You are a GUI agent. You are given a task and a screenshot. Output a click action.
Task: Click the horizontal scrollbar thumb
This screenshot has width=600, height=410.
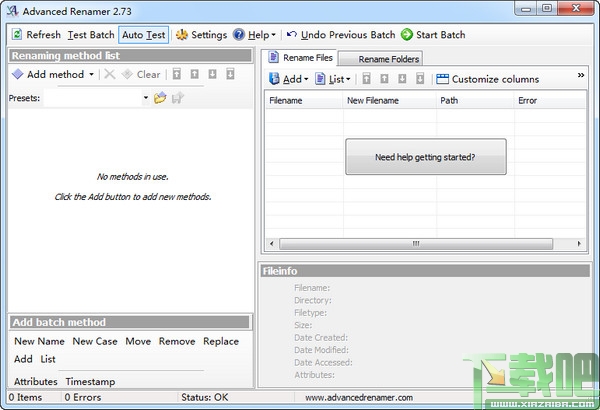[x=416, y=243]
